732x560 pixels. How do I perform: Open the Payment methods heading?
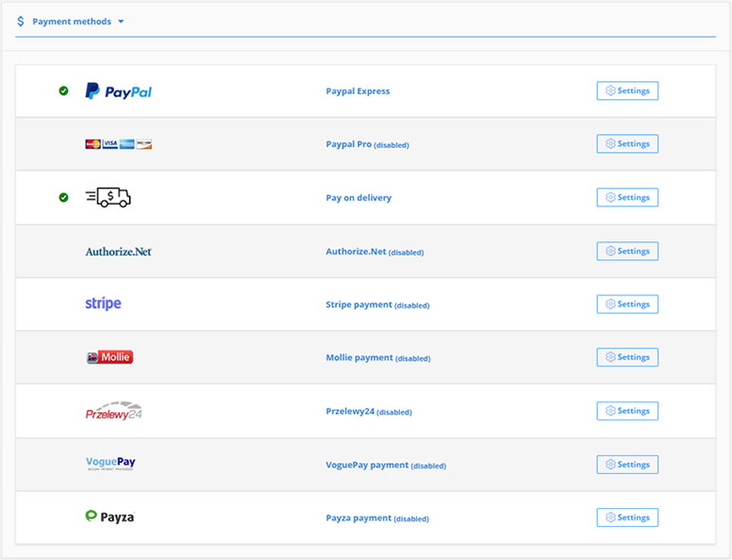pyautogui.click(x=72, y=22)
